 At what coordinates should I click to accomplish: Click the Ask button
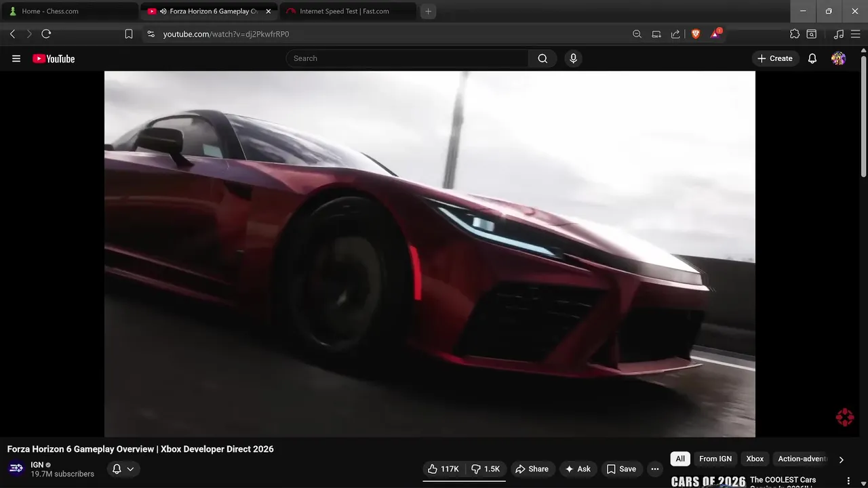point(578,469)
